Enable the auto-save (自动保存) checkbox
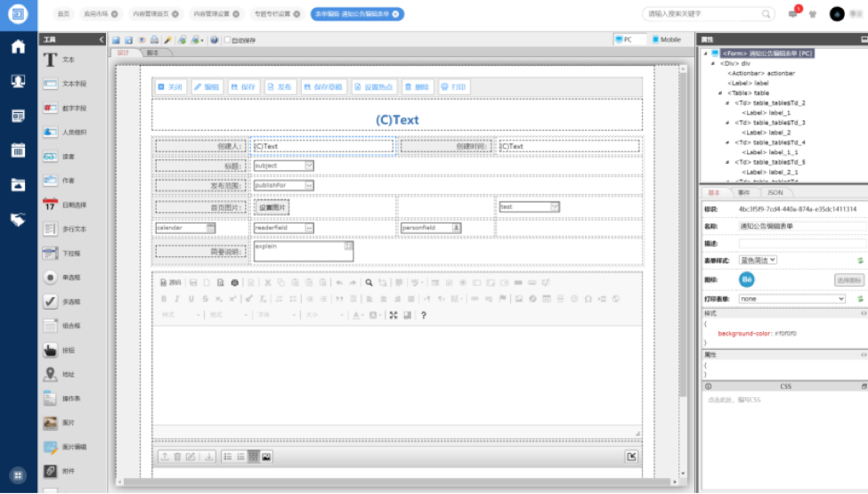 click(x=227, y=40)
